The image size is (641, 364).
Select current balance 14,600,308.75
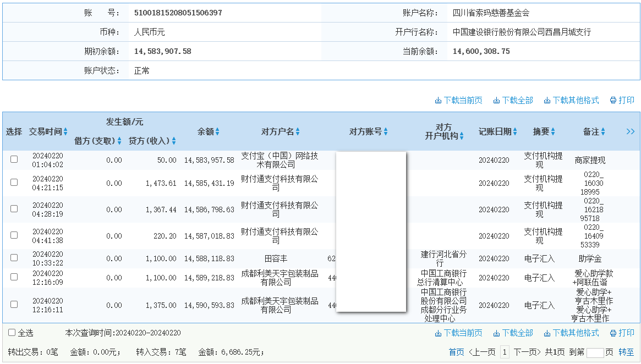click(481, 52)
